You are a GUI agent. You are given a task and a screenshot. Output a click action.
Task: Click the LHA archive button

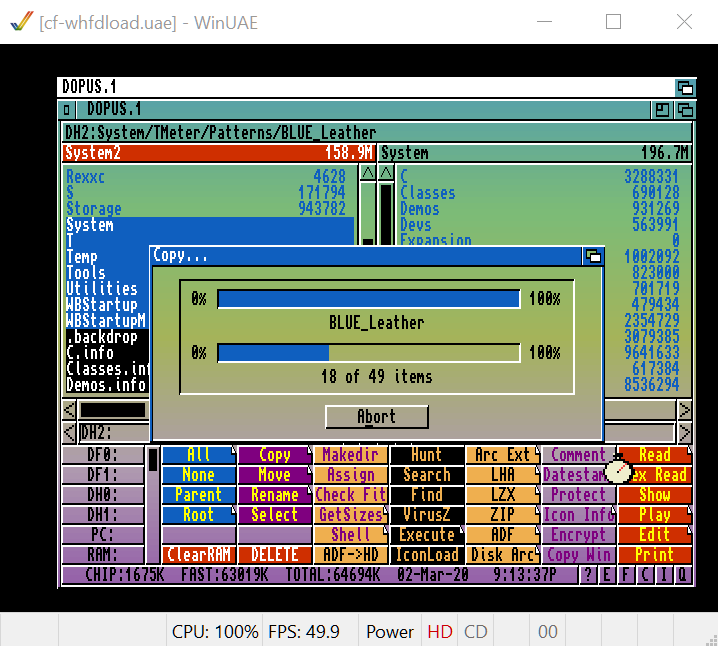pos(503,475)
